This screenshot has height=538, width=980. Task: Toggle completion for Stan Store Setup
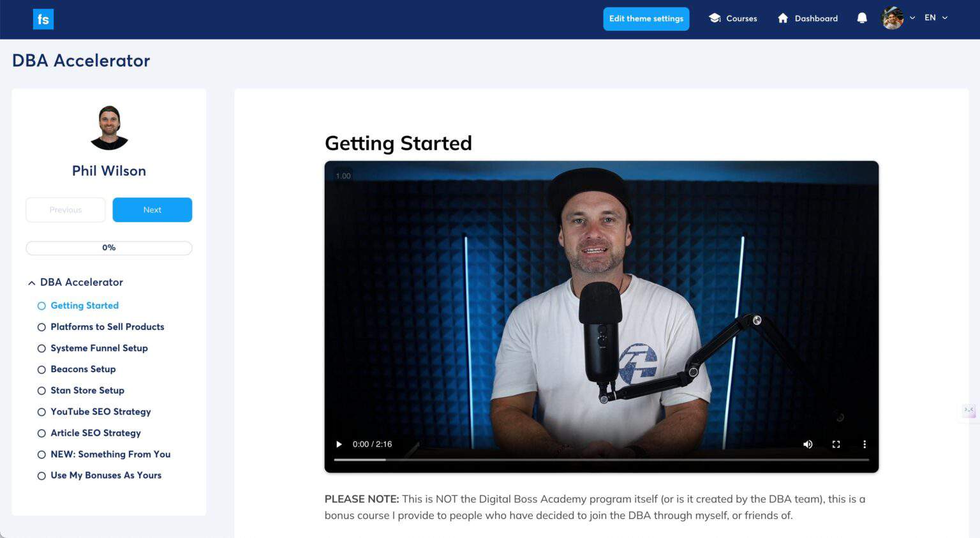41,391
